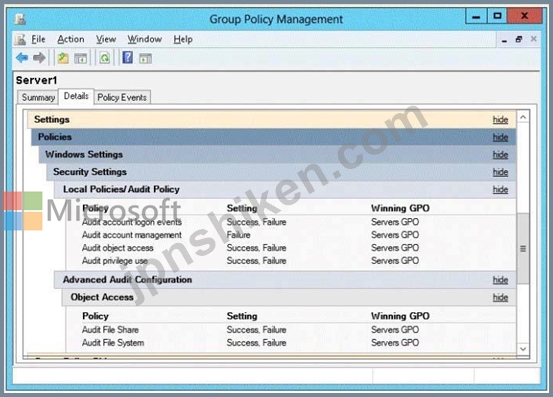This screenshot has width=553, height=397.
Task: Collapse the Security Settings header
Action: pyautogui.click(x=281, y=172)
